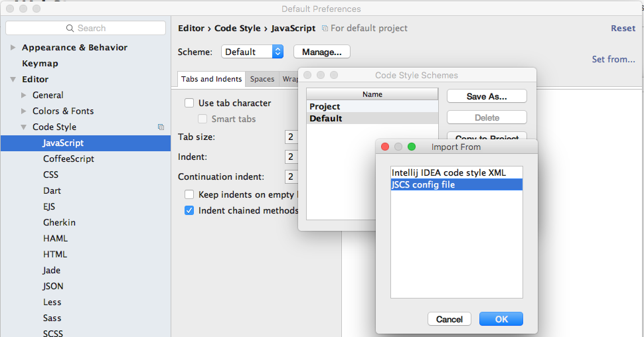The image size is (644, 337).
Task: Switch to the Spaces tab
Action: pyautogui.click(x=262, y=79)
